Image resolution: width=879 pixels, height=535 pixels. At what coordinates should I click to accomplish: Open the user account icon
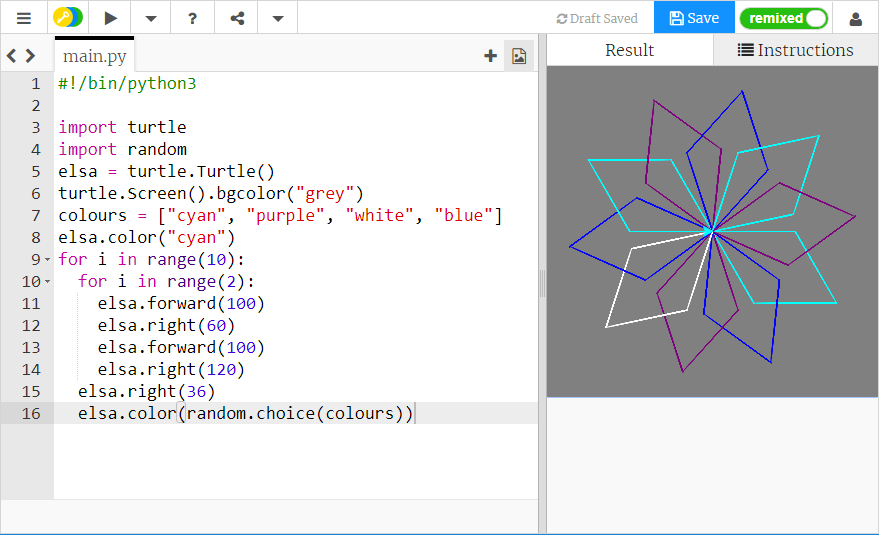pos(856,18)
